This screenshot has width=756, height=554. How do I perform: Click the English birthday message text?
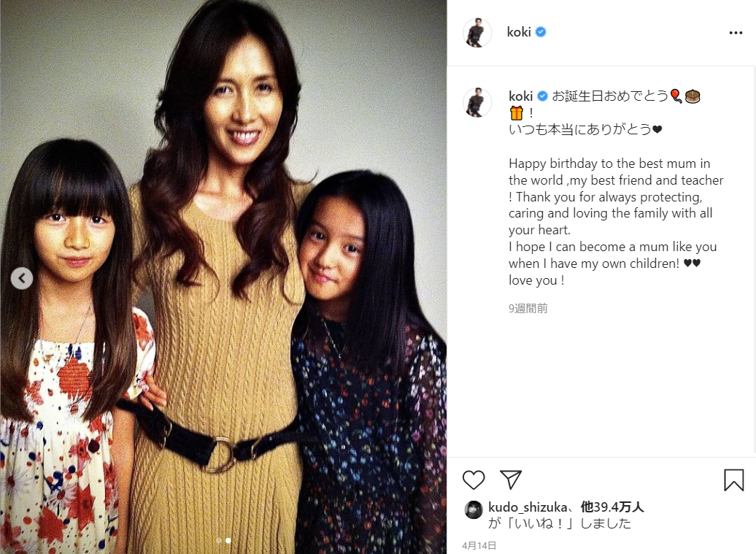(x=616, y=222)
